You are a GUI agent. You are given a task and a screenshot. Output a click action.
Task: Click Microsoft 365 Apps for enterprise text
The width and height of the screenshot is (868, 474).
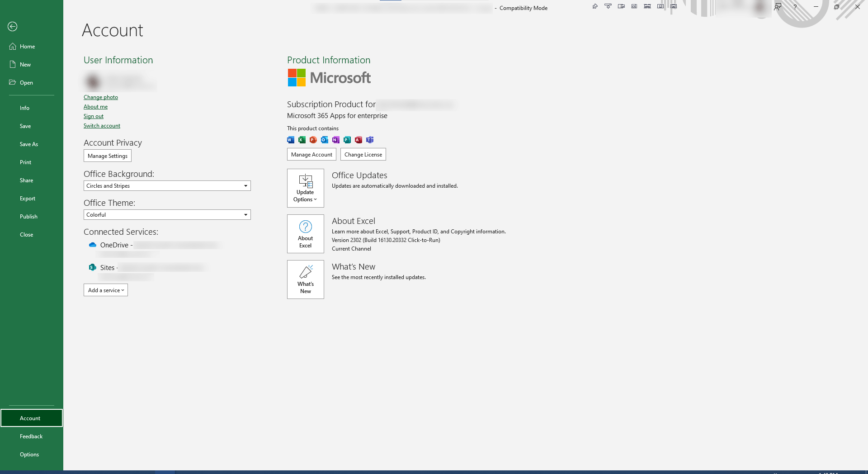click(x=337, y=116)
